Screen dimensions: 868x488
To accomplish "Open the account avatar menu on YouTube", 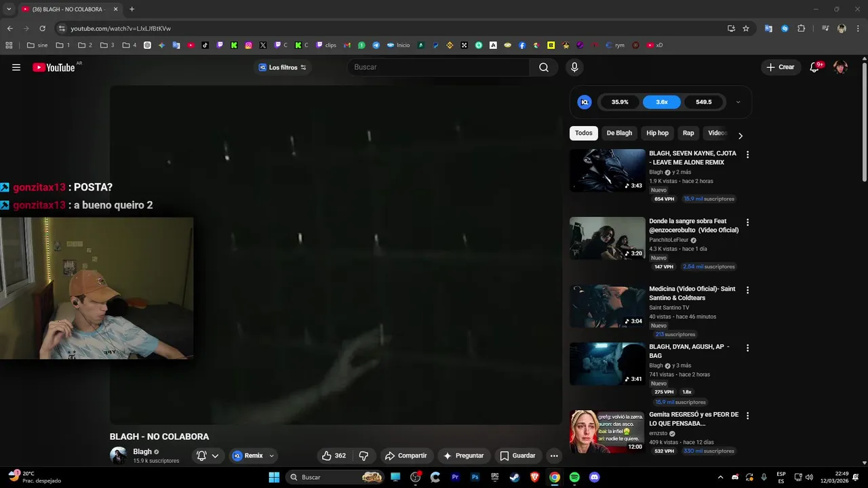I will coord(841,67).
